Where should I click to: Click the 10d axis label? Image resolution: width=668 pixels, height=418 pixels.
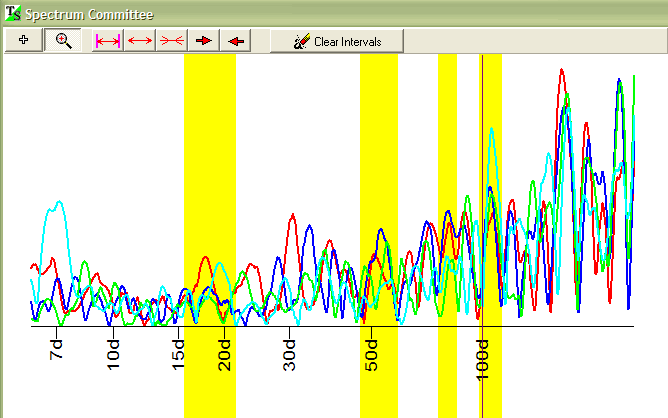click(x=113, y=355)
